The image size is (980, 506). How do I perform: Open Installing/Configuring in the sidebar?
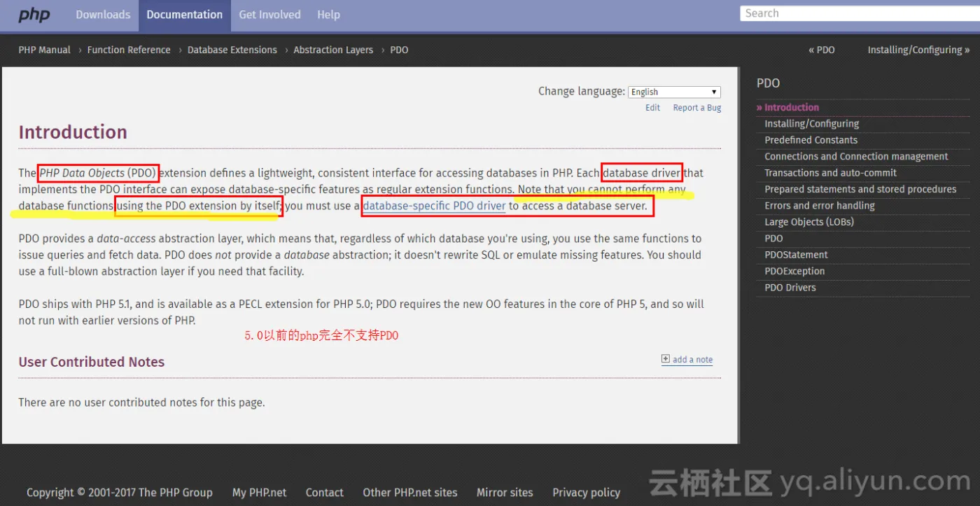coord(812,123)
